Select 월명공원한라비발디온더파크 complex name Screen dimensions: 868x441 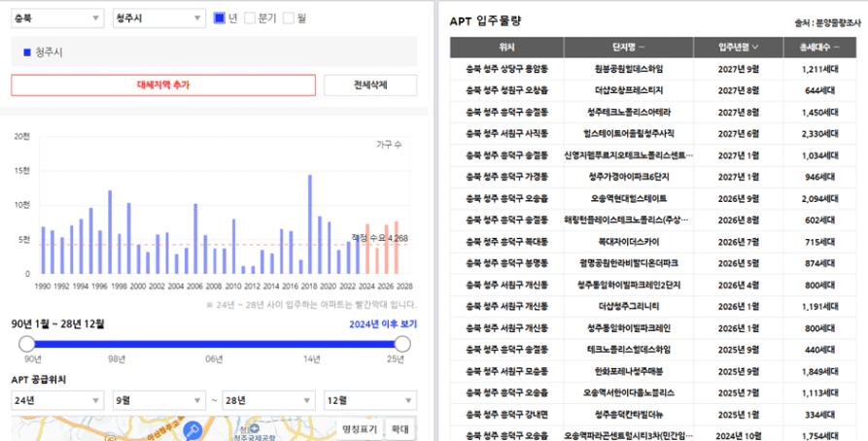628,263
